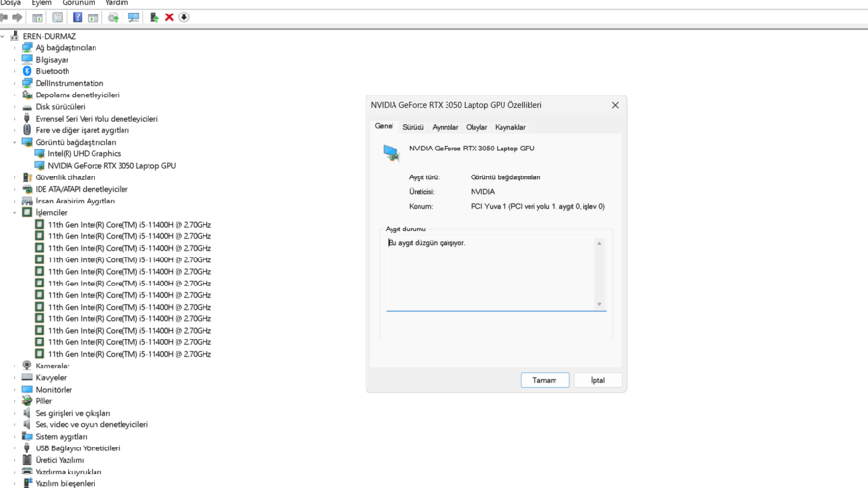
Task: Select the Yazılım bileşenleri tree item
Action: pyautogui.click(x=66, y=483)
